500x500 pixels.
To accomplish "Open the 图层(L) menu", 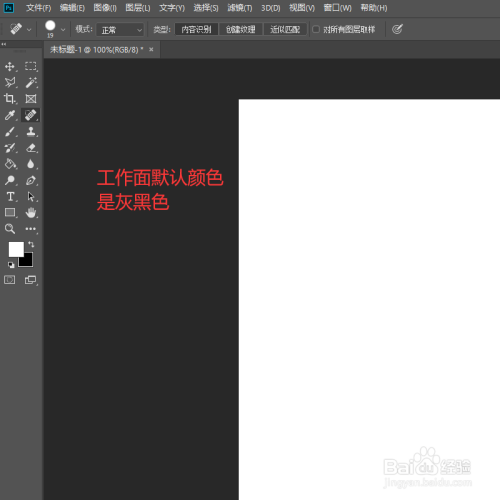I will (138, 8).
